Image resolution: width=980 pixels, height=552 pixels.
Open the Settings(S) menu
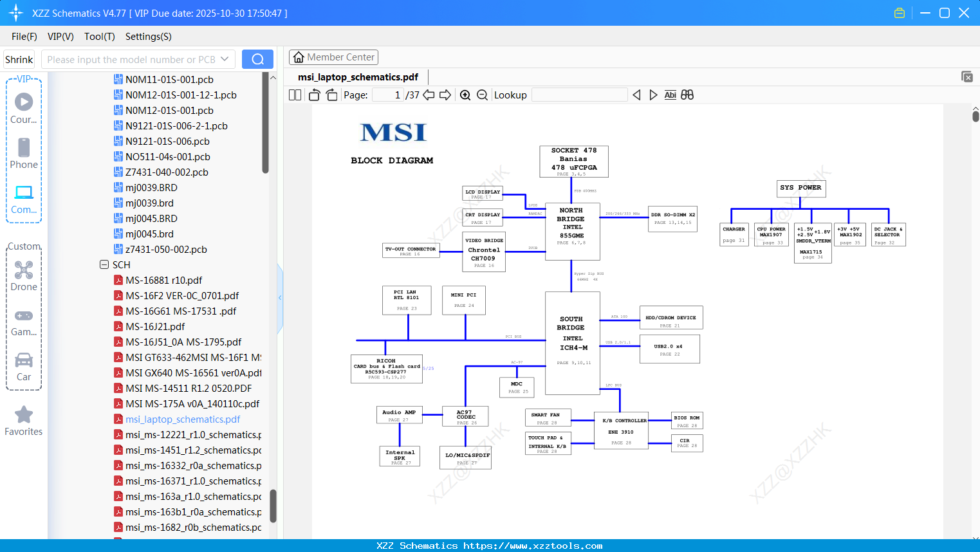[x=149, y=37]
